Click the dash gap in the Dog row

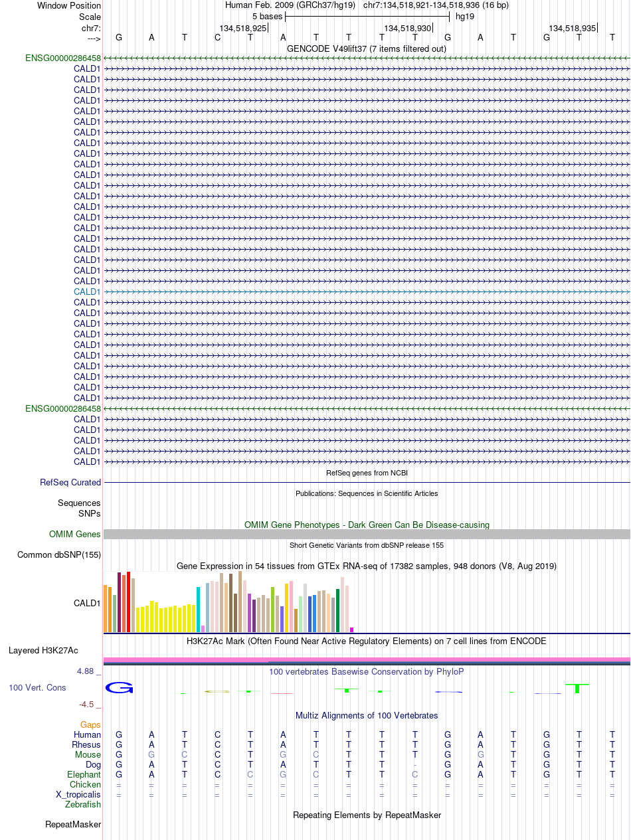coord(414,765)
